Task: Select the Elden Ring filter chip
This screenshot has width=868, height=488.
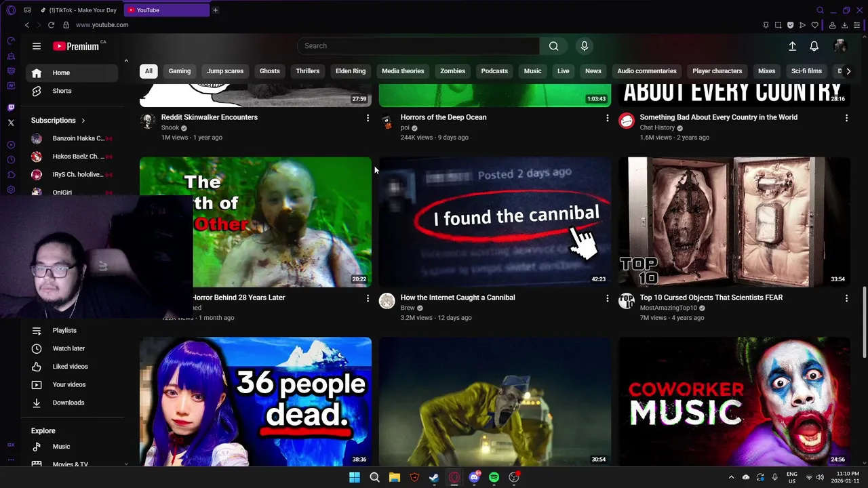Action: pyautogui.click(x=351, y=71)
